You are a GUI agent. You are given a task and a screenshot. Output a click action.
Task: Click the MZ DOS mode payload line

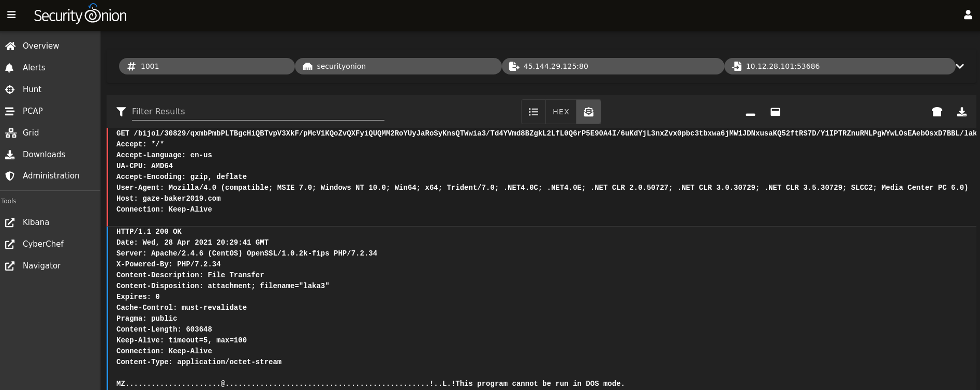370,384
